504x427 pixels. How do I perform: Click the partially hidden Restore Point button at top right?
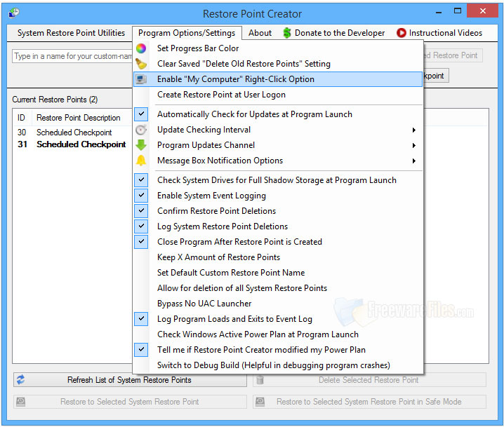(453, 55)
